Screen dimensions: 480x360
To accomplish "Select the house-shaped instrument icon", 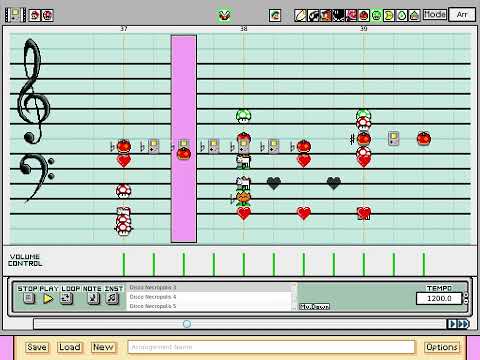I will pyautogui.click(x=414, y=15).
